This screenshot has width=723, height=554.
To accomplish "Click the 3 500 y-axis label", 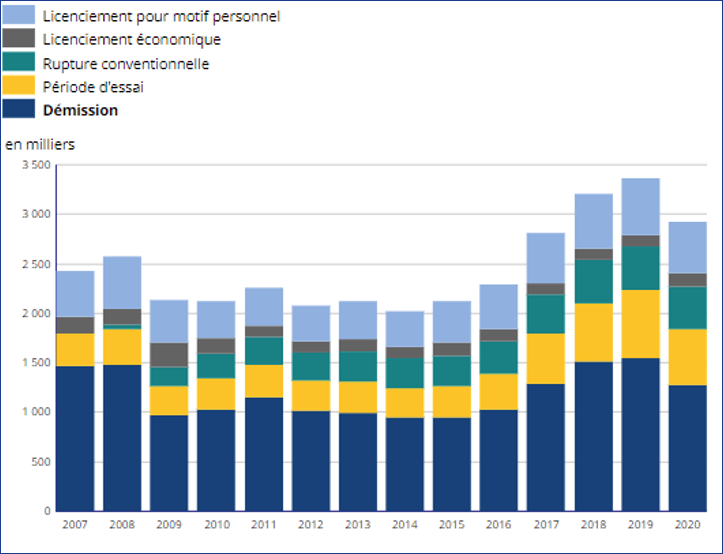I will 35,165.
